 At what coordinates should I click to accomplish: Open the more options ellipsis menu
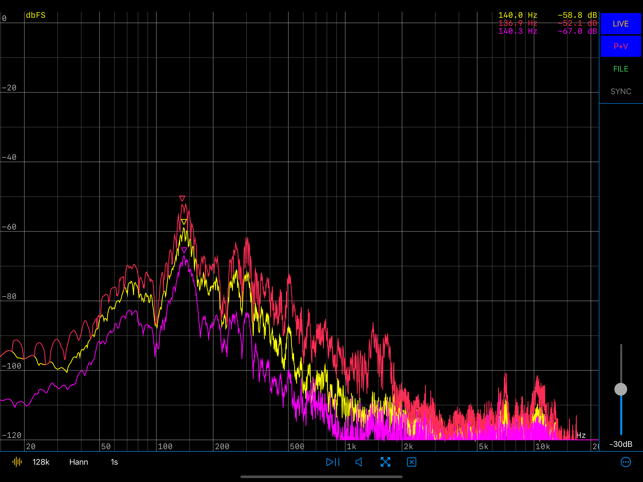pos(626,462)
